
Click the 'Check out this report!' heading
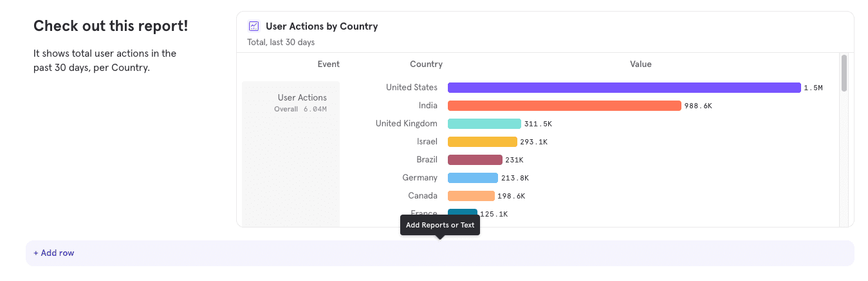pos(111,26)
